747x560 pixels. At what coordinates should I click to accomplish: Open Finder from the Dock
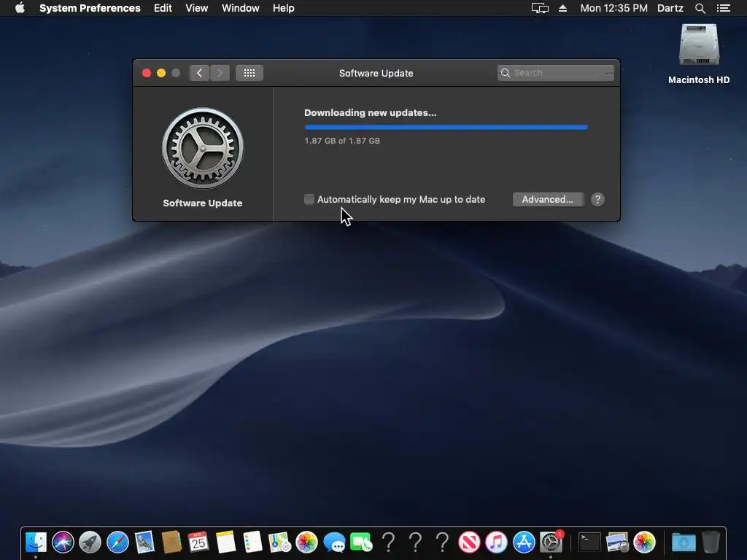[x=36, y=542]
